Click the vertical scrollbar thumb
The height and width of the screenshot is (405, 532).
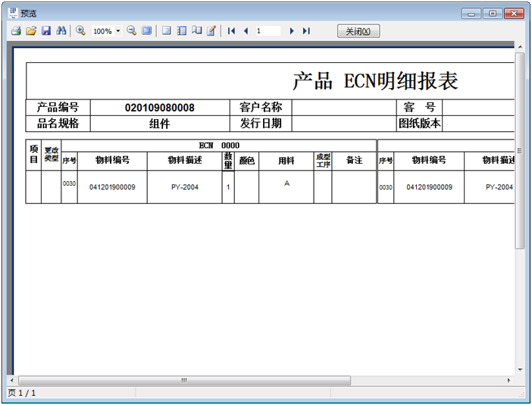(x=520, y=151)
